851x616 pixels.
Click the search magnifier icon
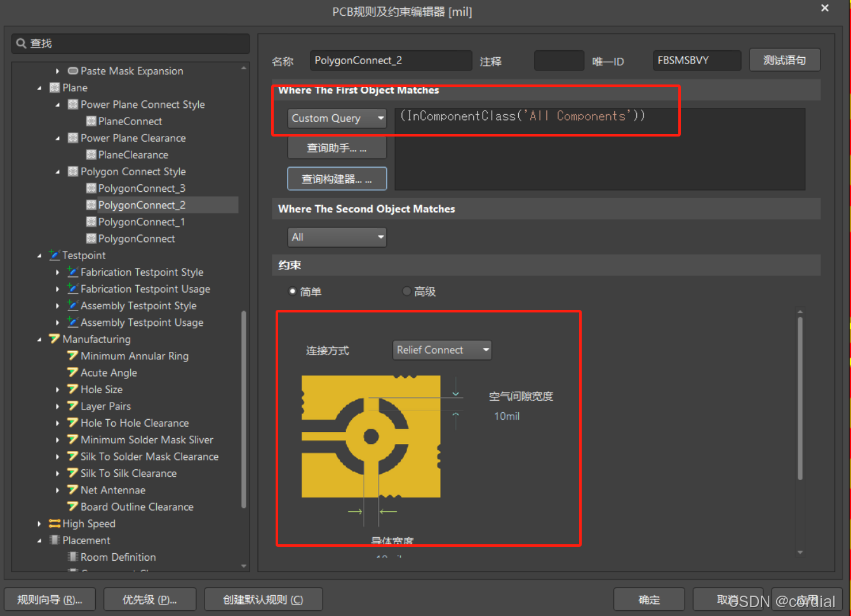point(21,43)
